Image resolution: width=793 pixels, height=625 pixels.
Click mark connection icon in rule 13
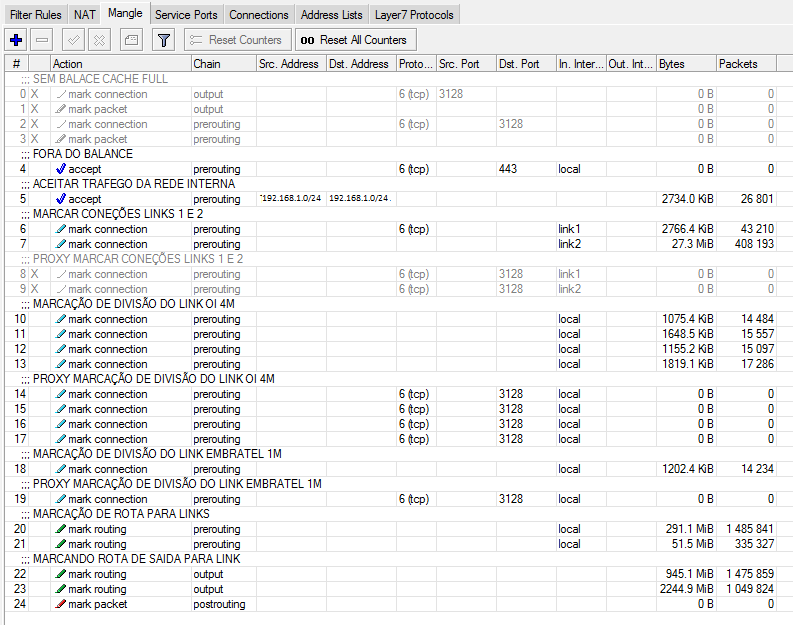click(61, 364)
